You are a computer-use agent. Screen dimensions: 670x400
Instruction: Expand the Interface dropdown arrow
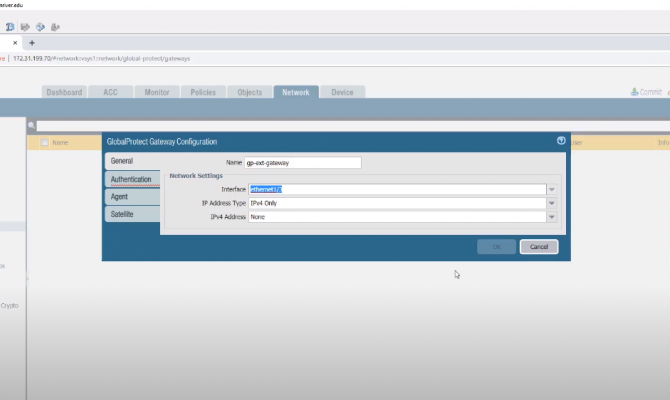pyautogui.click(x=552, y=189)
